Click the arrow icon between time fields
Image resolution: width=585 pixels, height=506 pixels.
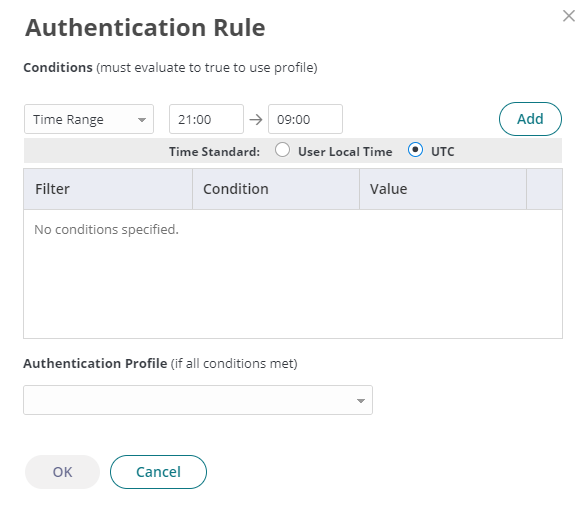click(256, 120)
